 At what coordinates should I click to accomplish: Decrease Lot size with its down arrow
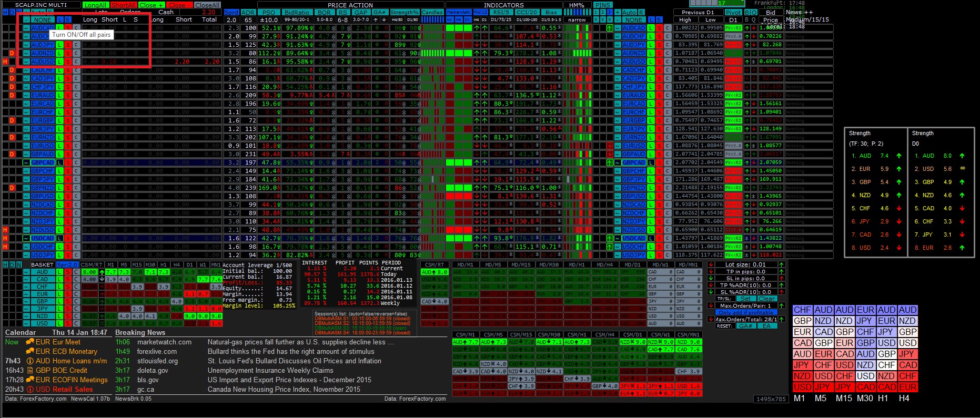pyautogui.click(x=711, y=264)
